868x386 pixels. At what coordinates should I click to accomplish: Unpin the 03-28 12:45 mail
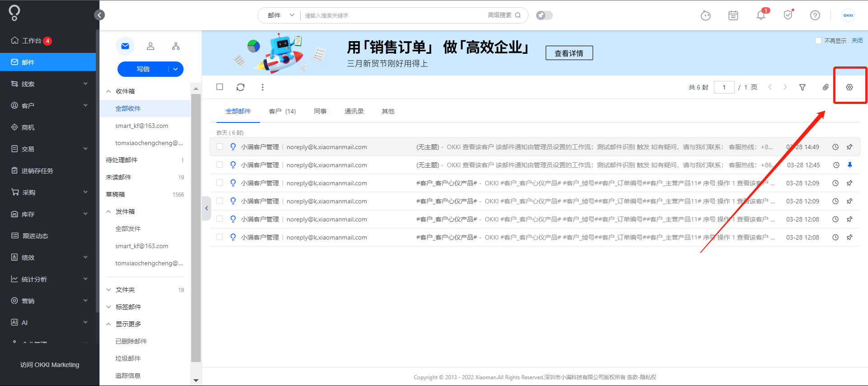849,165
